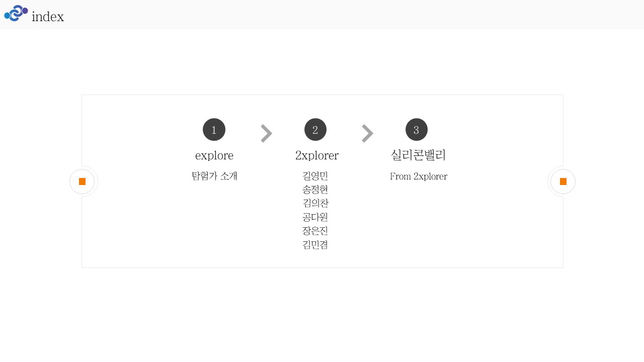
Task: Open the 2xplorer section heading
Action: (317, 155)
